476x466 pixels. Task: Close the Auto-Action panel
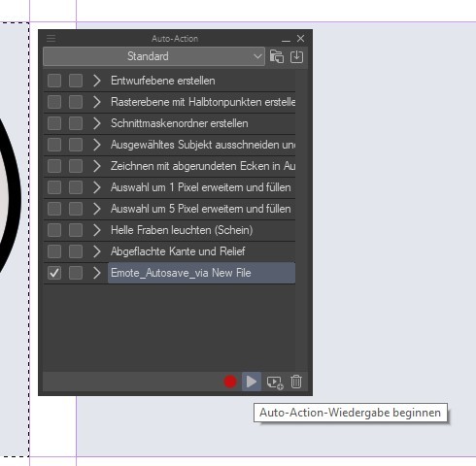tap(300, 39)
